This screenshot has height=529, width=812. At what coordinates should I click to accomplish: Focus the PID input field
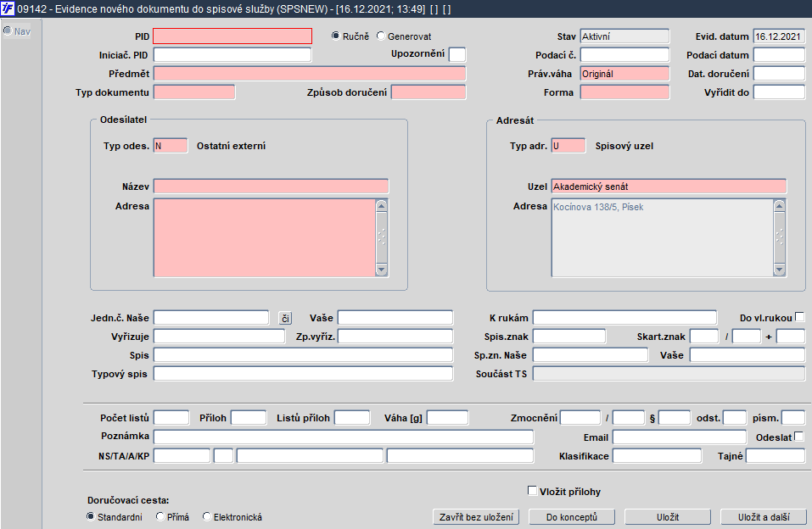[x=232, y=36]
